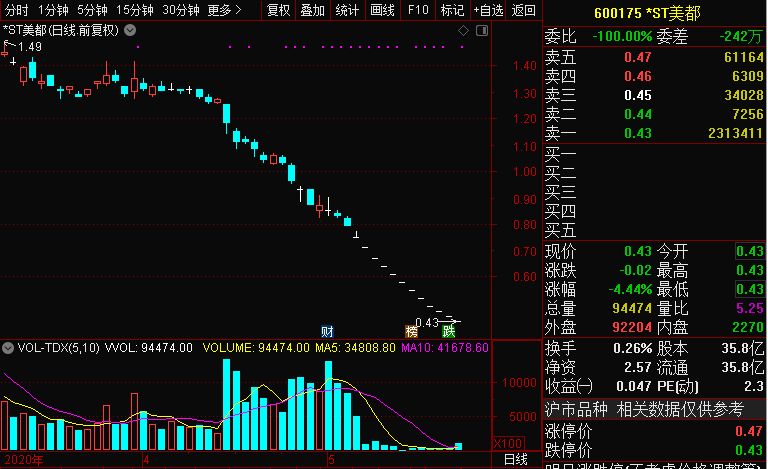The image size is (768, 469).
Task: Click the 600175 *ST美都 stock title
Action: click(x=647, y=13)
